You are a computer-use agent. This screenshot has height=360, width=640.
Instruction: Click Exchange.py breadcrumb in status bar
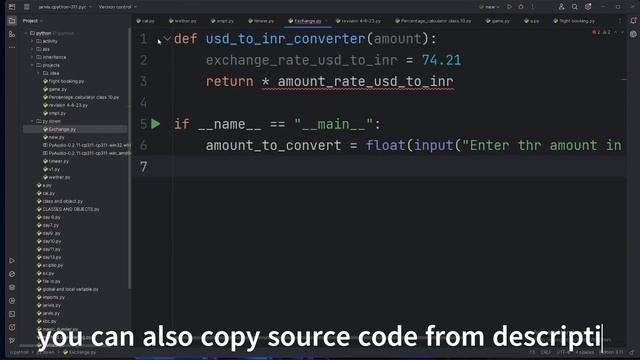click(79, 352)
